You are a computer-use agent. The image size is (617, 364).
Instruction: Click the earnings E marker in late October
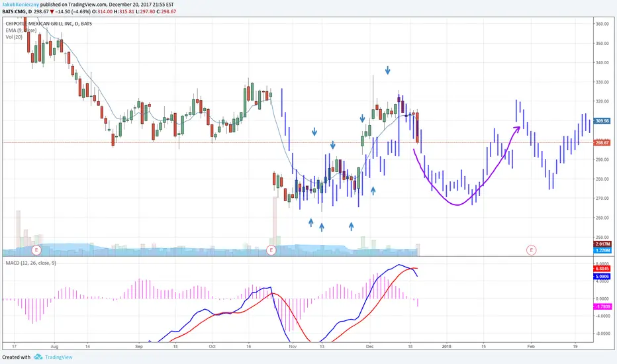point(271,250)
